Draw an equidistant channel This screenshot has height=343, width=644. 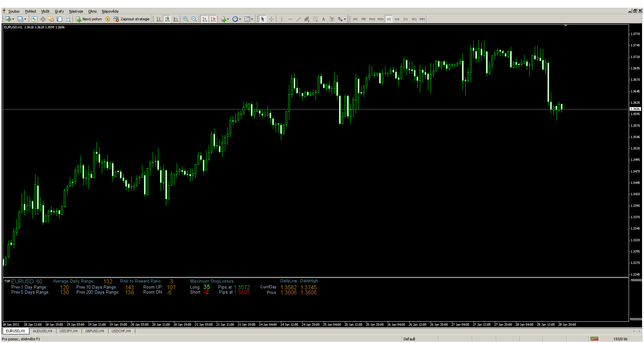307,19
